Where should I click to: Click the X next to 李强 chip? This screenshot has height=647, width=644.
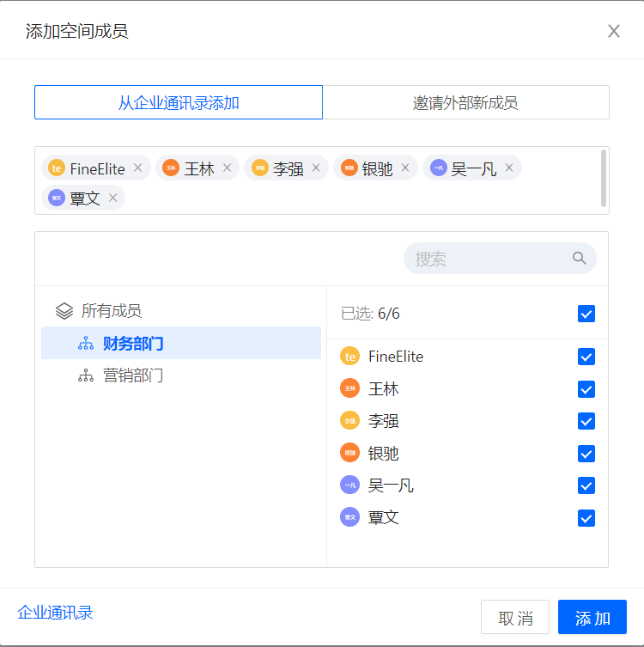[316, 168]
